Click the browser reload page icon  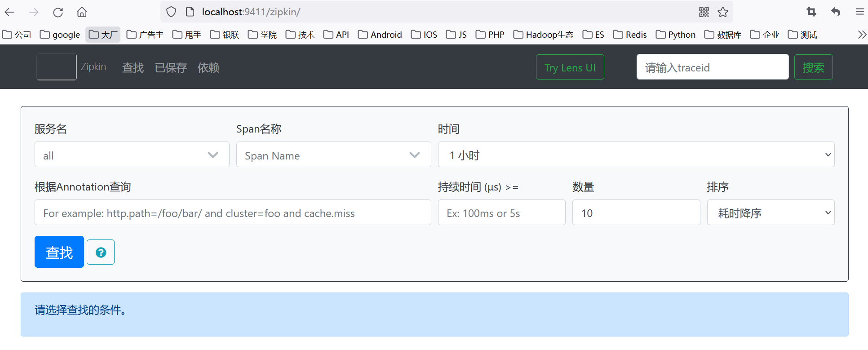58,12
